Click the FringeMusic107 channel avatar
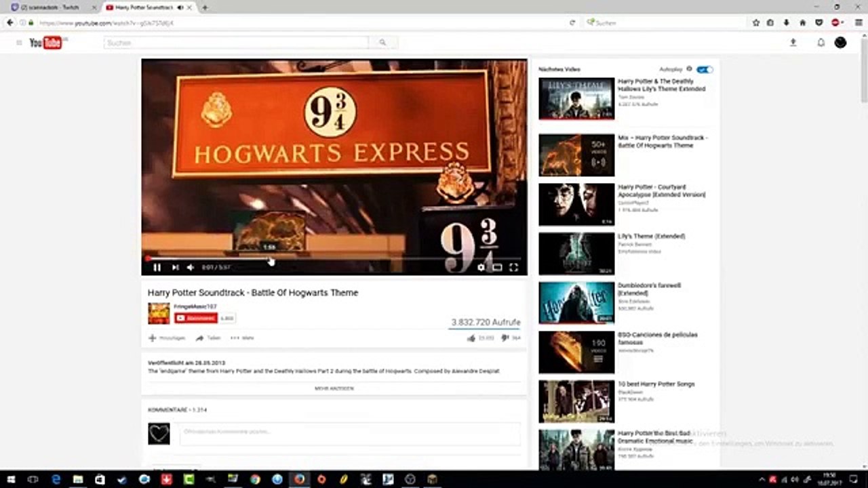The height and width of the screenshot is (488, 868). point(159,313)
